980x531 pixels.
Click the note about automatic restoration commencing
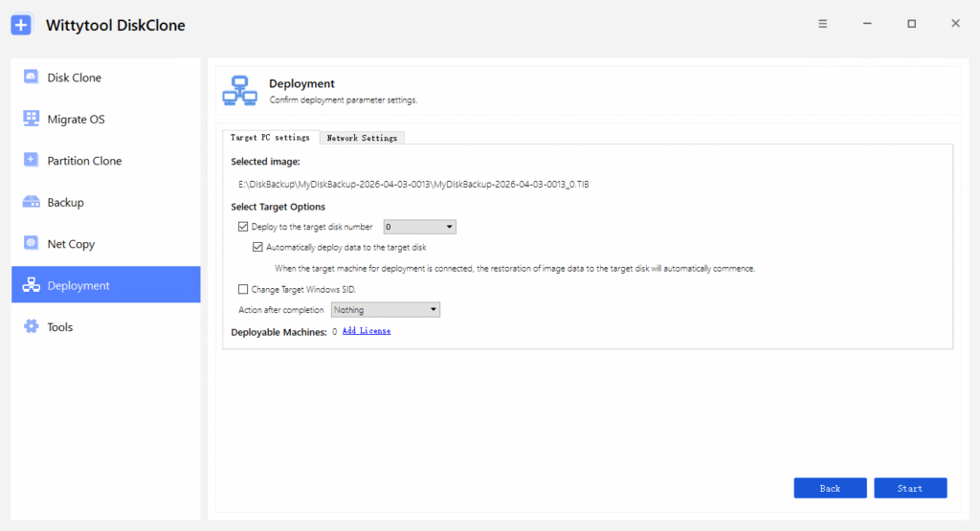point(515,269)
